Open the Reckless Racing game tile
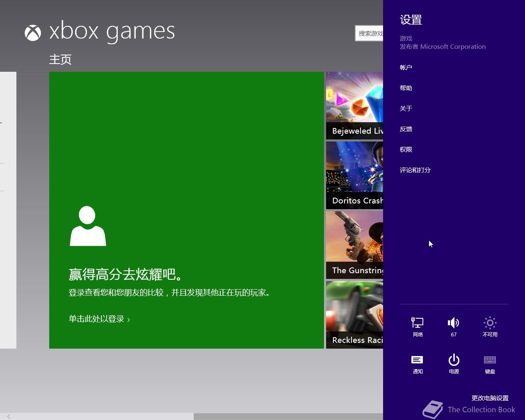The image size is (525, 420). 354,315
